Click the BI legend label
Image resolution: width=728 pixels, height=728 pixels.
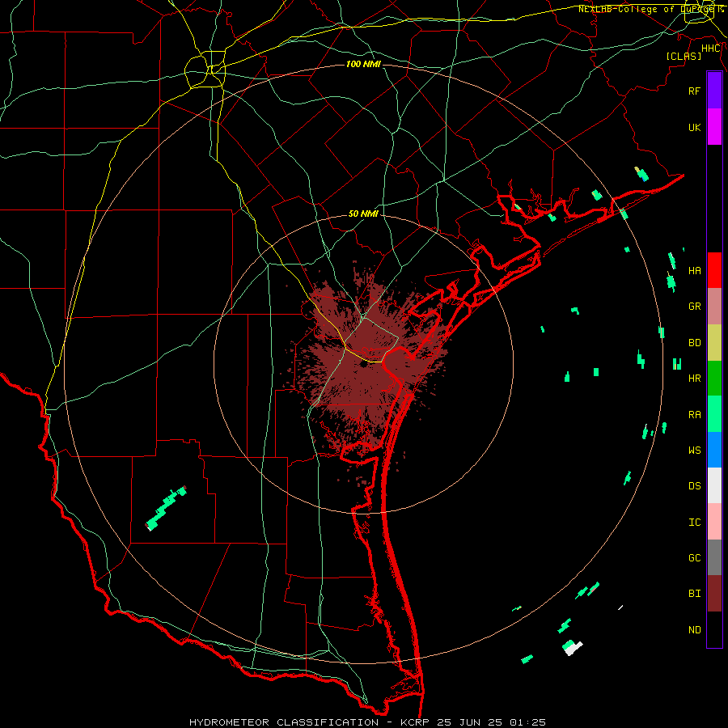click(694, 594)
